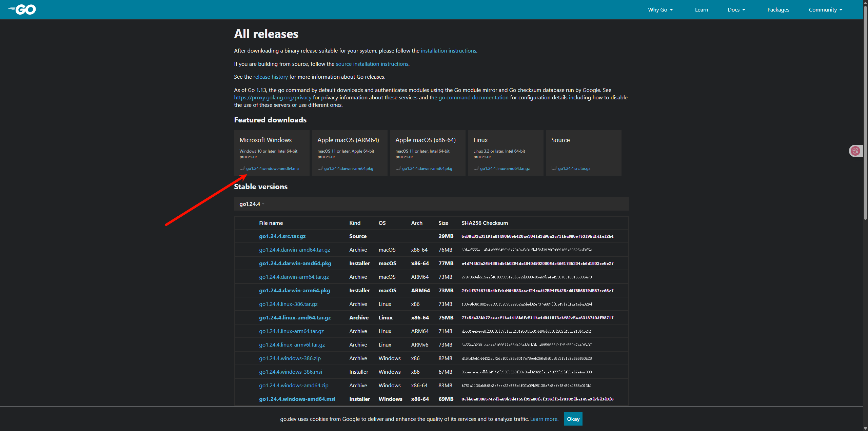This screenshot has width=868, height=431.
Task: Click go1.24.4.windows-amd64.msi table row link
Action: pyautogui.click(x=297, y=399)
